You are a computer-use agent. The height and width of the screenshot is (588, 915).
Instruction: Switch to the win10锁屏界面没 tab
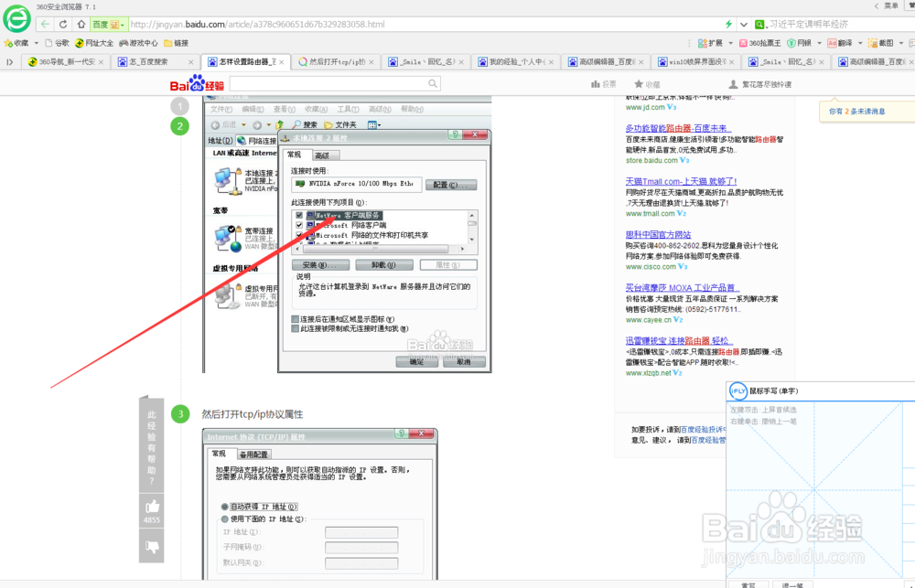[x=696, y=61]
